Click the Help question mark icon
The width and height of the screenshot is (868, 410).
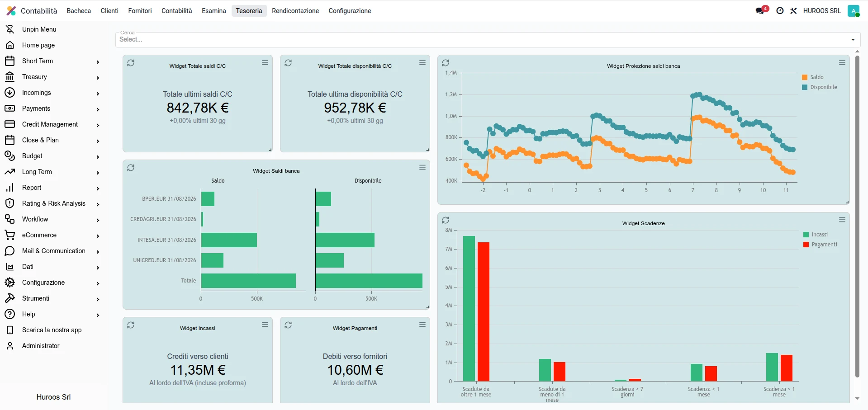coord(9,314)
